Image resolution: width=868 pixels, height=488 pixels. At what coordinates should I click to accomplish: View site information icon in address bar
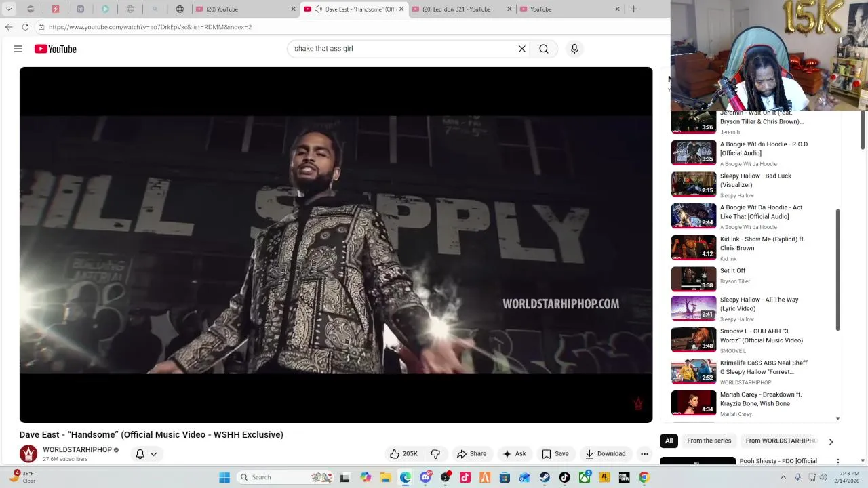click(x=41, y=27)
